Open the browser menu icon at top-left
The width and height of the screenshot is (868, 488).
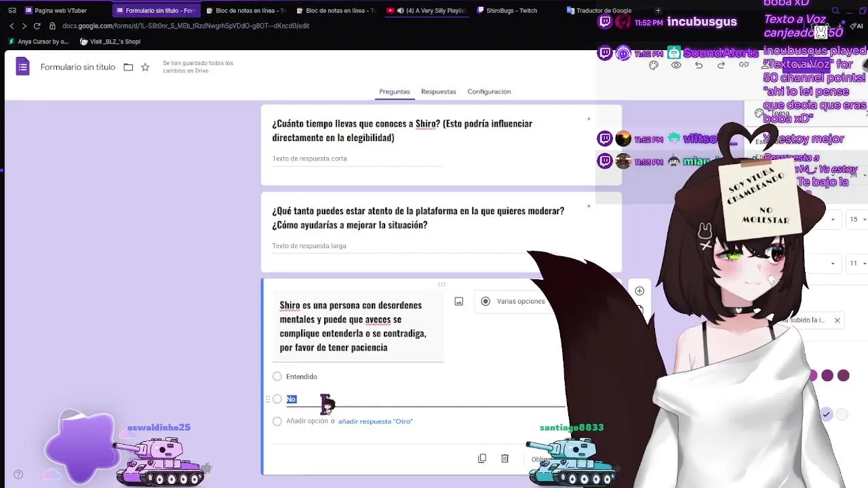[x=12, y=10]
